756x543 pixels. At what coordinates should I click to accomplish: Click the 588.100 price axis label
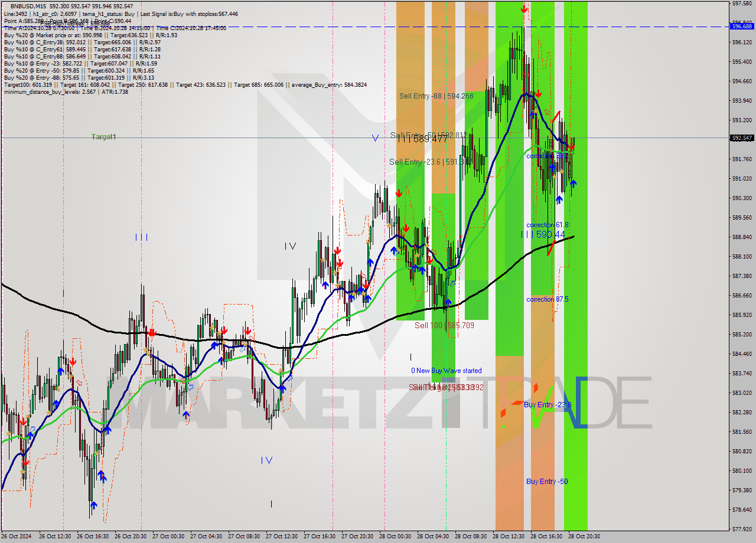(742, 257)
